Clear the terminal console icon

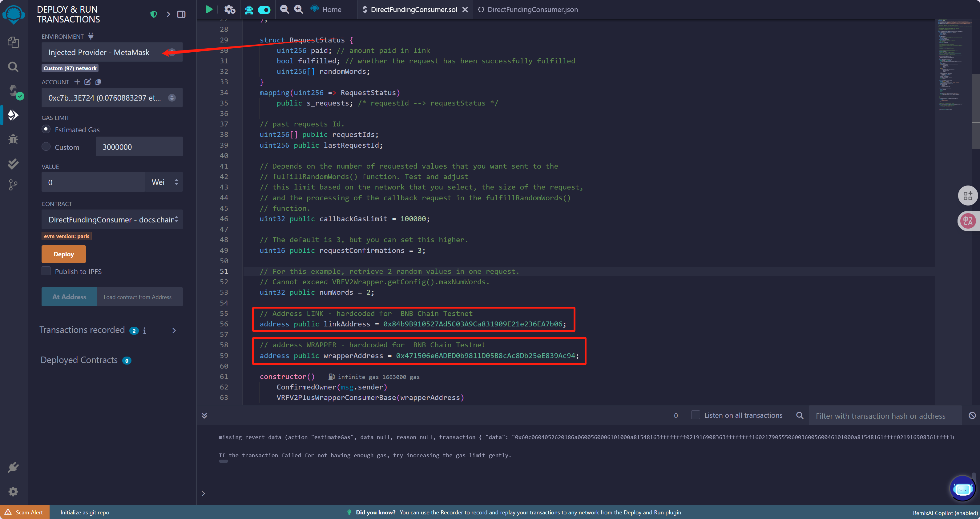[x=972, y=416]
